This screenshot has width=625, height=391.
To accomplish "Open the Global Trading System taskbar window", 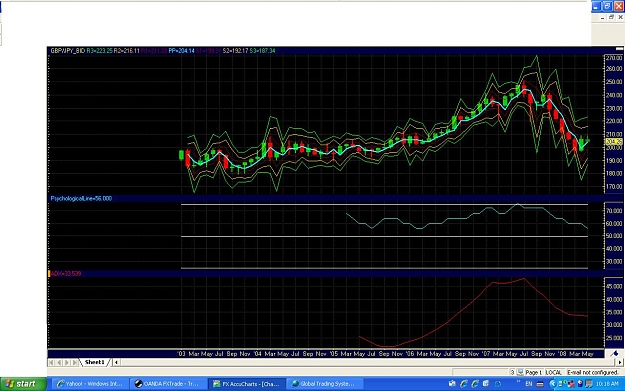I will 324,384.
